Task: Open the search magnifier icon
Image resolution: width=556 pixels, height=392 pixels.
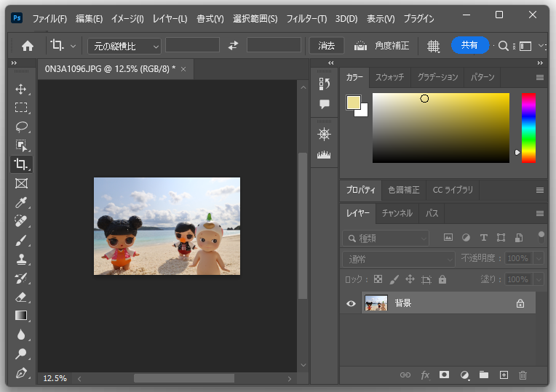Action: [x=503, y=46]
